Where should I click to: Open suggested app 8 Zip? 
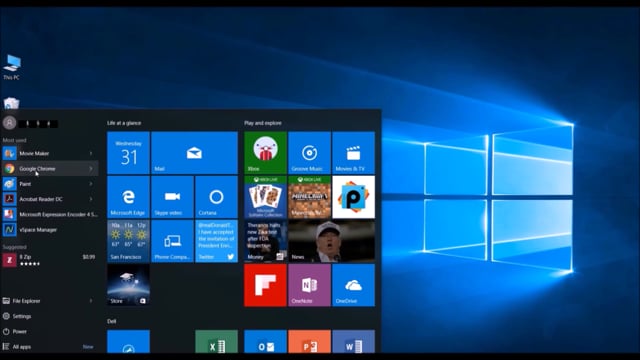[50, 260]
